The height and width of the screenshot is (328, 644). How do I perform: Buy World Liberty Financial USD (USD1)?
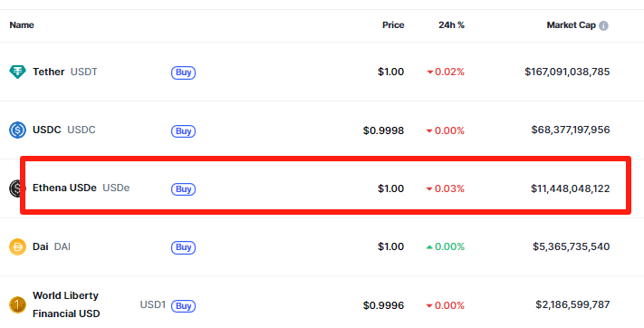(183, 306)
